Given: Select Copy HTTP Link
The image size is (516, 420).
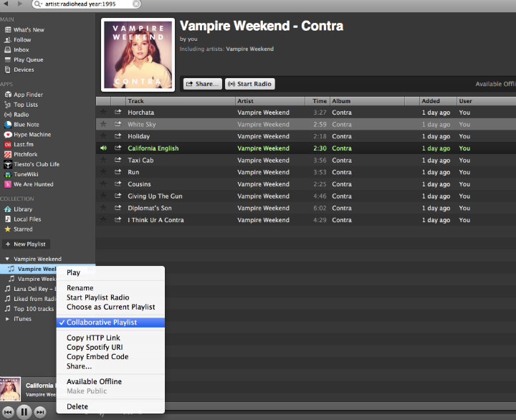Looking at the screenshot, I should (x=110, y=338).
